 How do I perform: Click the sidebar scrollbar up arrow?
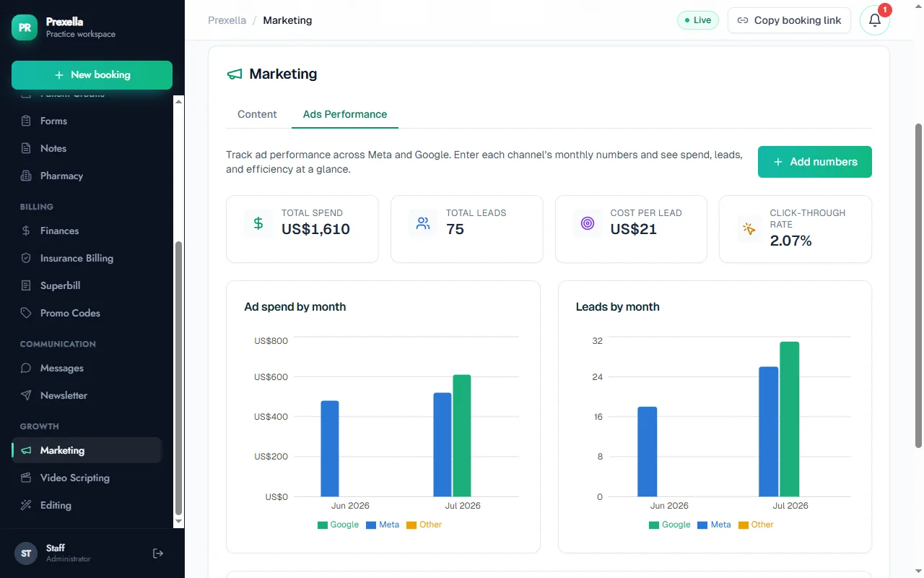pyautogui.click(x=179, y=101)
